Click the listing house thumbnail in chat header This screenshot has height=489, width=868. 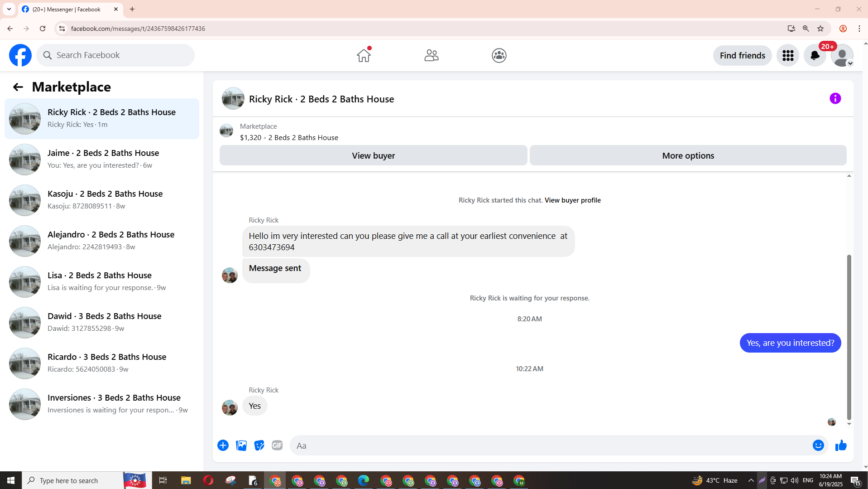233,98
